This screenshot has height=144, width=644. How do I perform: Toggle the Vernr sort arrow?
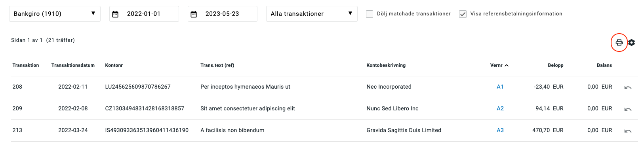507,65
